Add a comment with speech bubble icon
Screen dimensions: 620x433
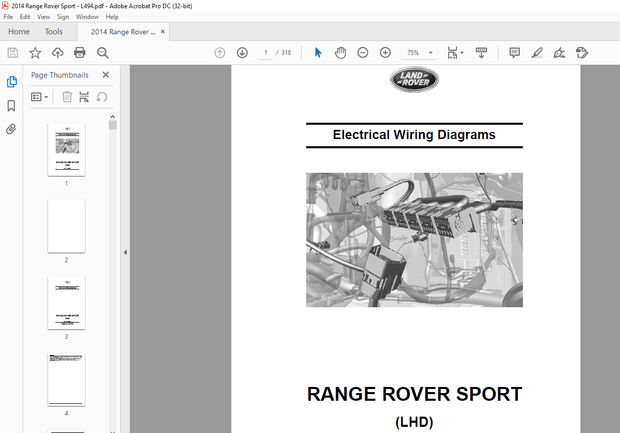(x=514, y=52)
